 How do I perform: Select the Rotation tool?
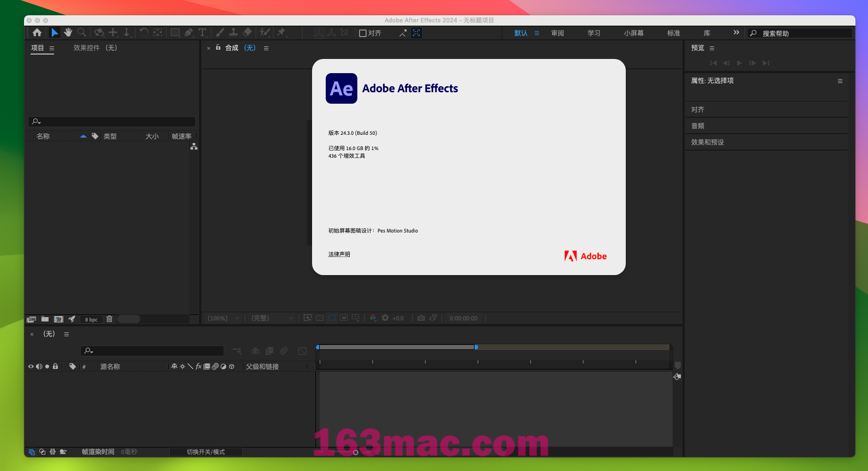144,33
